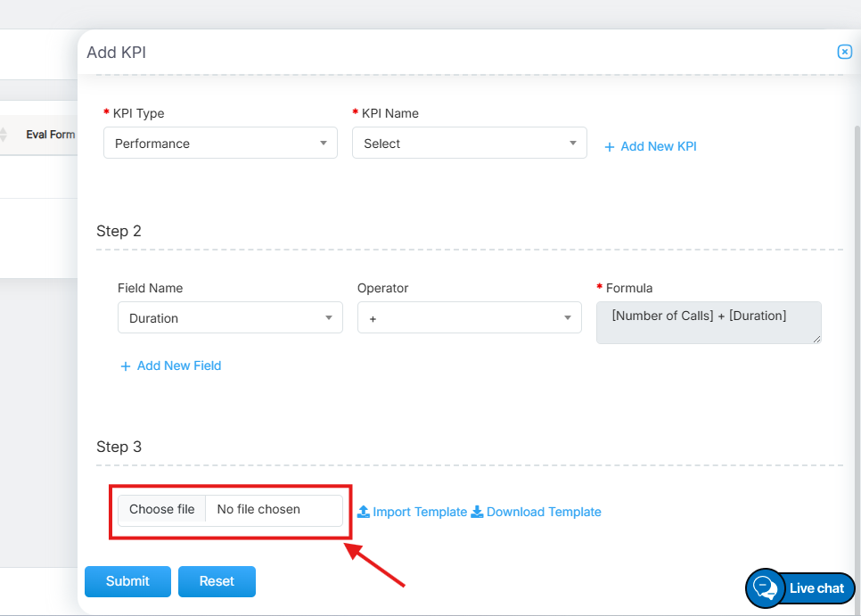The image size is (861, 616).
Task: Expand the KPI Name Select dropdown
Action: click(469, 144)
